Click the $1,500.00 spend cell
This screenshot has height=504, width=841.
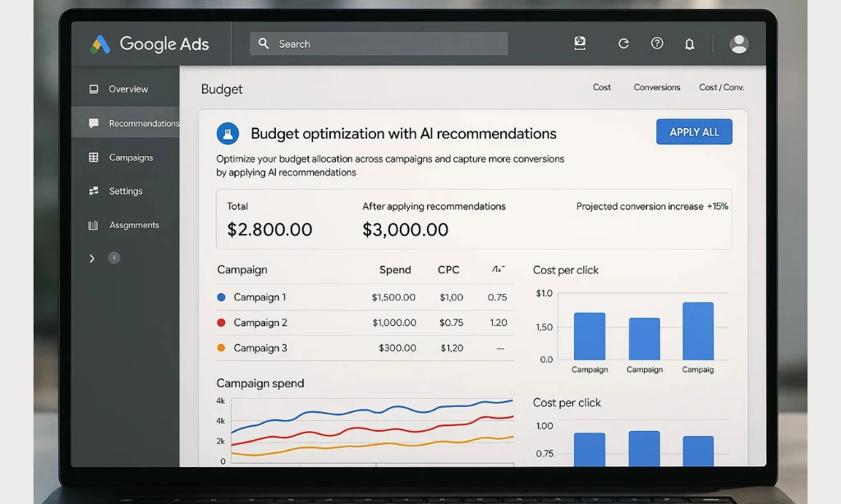pyautogui.click(x=393, y=297)
